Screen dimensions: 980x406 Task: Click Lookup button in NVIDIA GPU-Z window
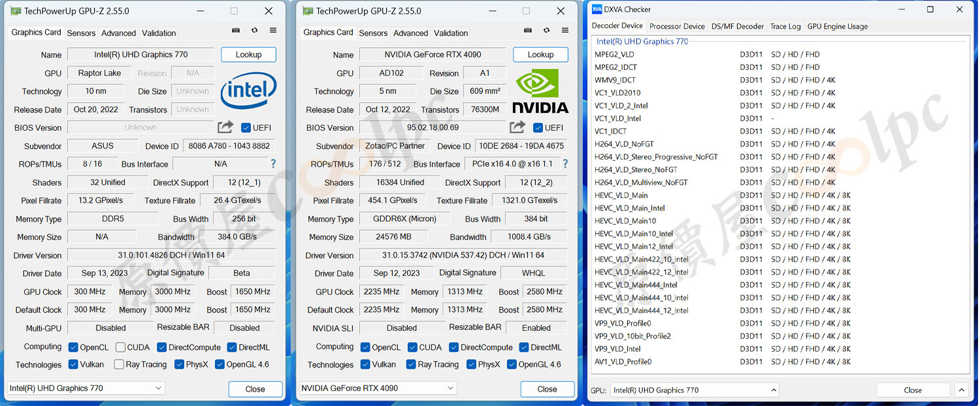540,55
